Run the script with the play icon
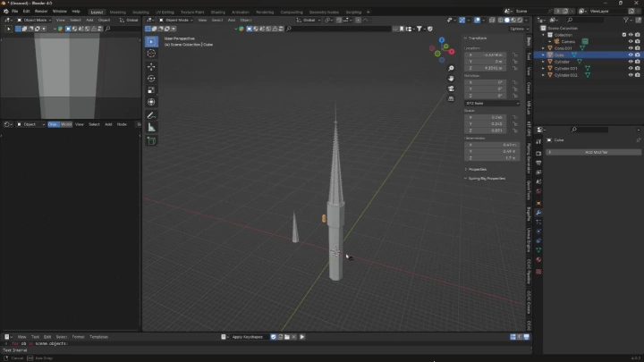644x362 pixels. pyautogui.click(x=302, y=337)
